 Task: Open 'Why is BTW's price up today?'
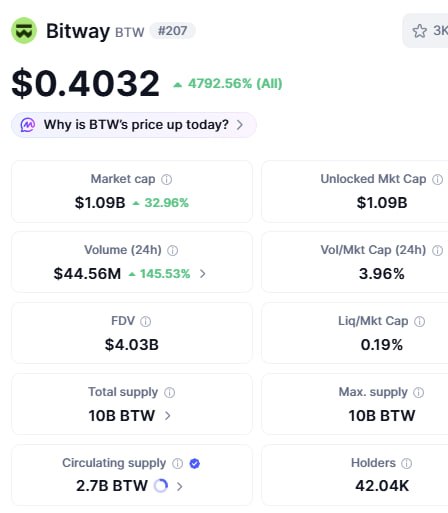coord(134,125)
